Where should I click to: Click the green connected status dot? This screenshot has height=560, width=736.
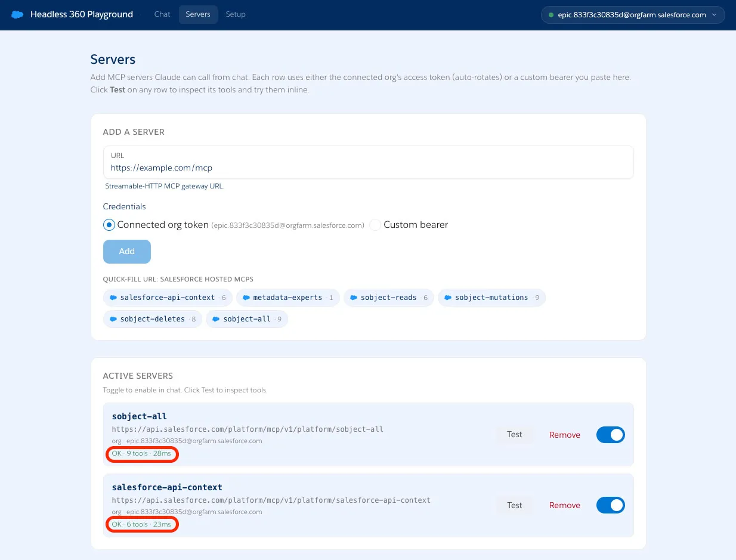[551, 15]
